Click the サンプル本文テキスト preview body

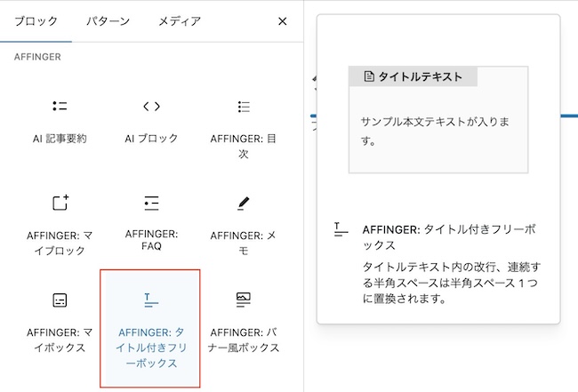pyautogui.click(x=435, y=132)
